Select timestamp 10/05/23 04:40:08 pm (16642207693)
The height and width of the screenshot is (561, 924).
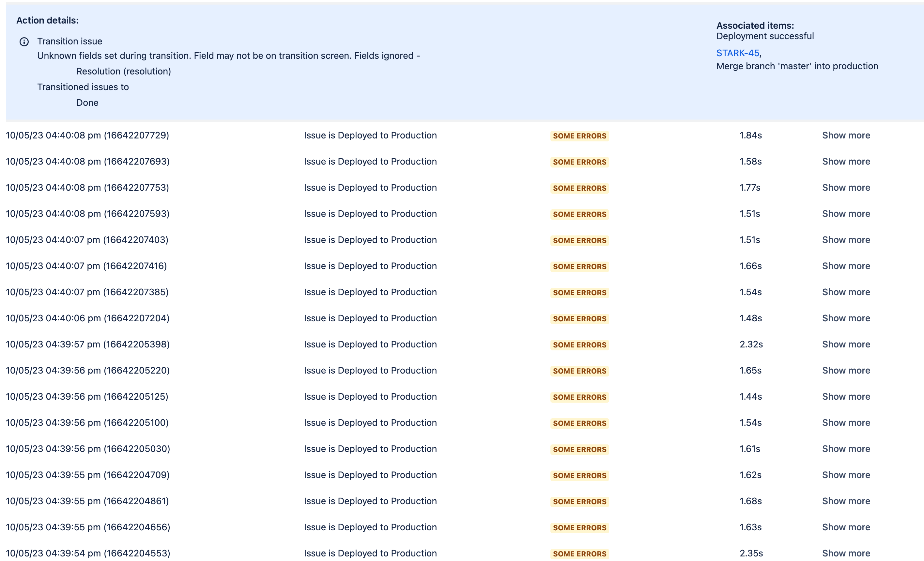click(87, 161)
